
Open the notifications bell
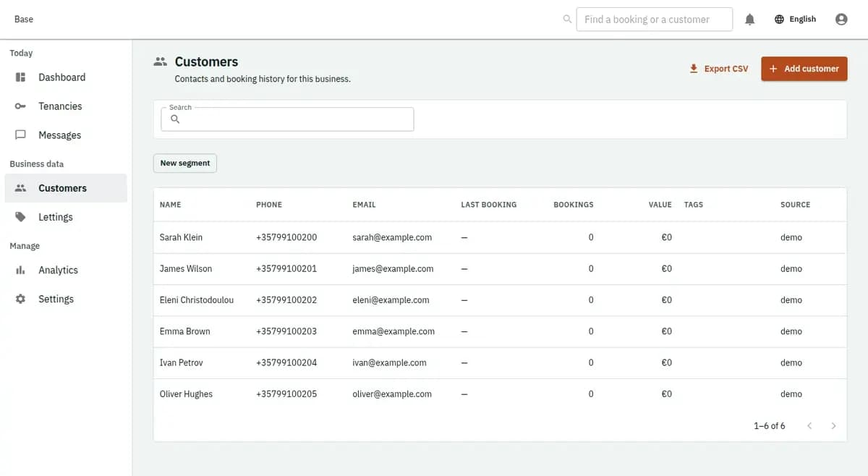tap(750, 20)
